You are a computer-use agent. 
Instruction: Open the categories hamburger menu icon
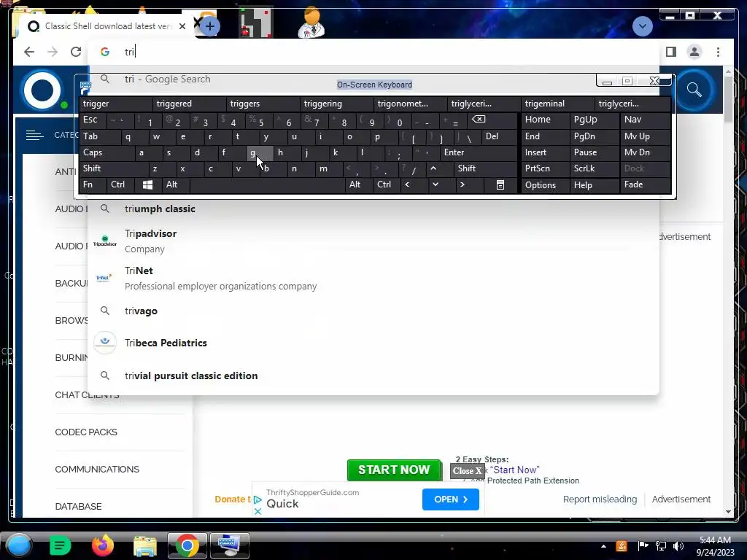pos(34,135)
